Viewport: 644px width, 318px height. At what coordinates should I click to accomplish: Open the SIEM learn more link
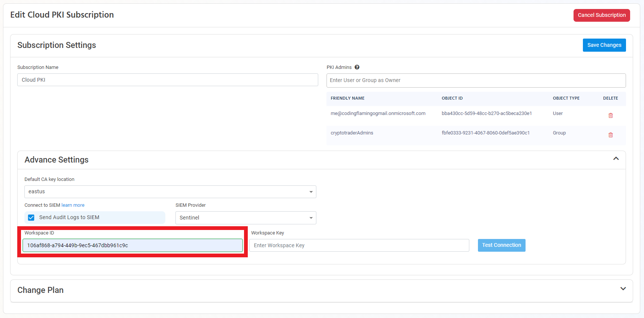coord(73,205)
